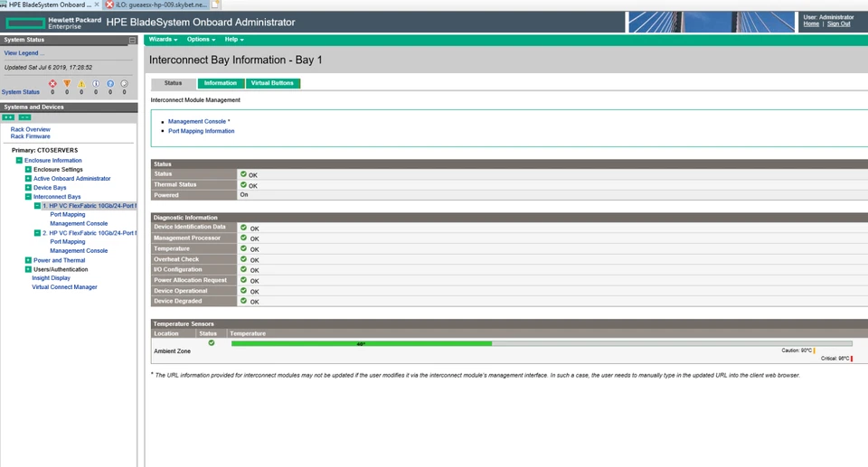The image size is (868, 467).
Task: Select Port Mapping under bay 2
Action: (68, 242)
